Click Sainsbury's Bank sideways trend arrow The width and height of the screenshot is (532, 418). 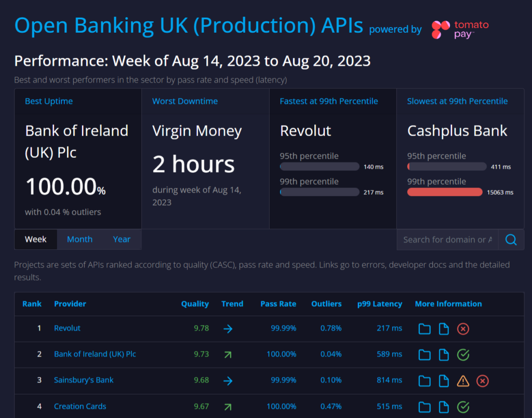click(228, 381)
